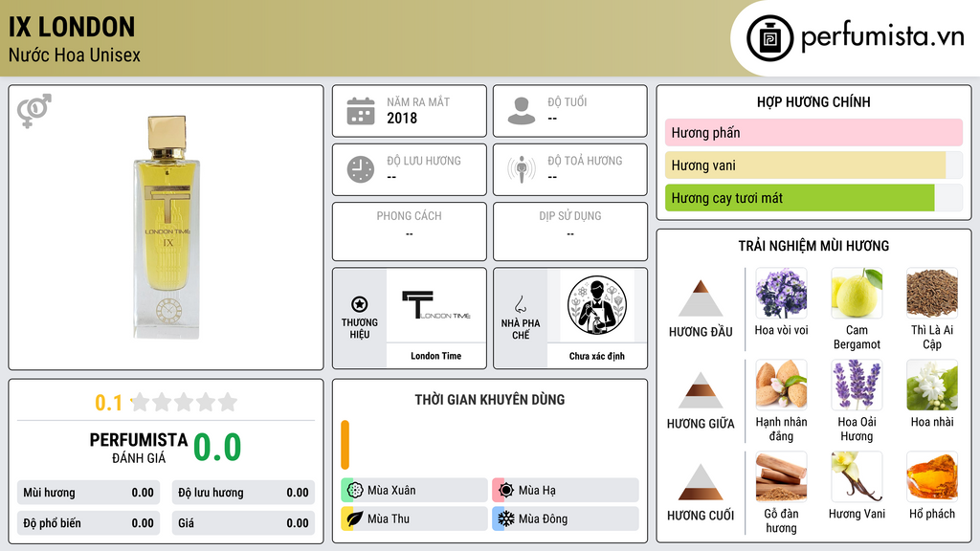Click the leaf icon by Mùa Thu
Viewport: 980px width, 551px height.
point(354,518)
